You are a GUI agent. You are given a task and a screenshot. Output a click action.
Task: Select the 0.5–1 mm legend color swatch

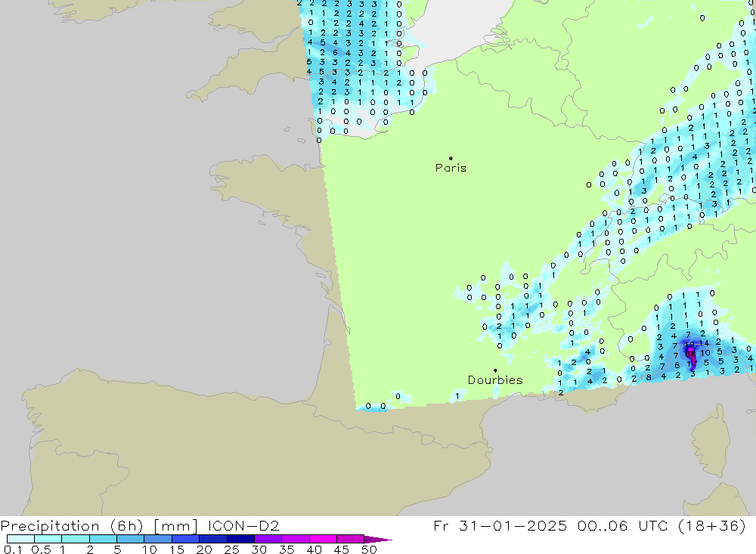[48, 539]
